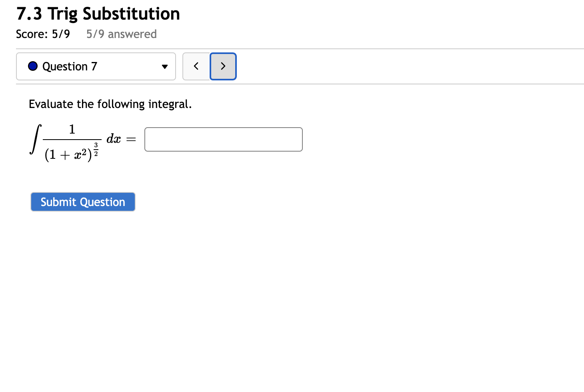Click the 5/9 answered label
The height and width of the screenshot is (392, 584).
[x=121, y=34]
